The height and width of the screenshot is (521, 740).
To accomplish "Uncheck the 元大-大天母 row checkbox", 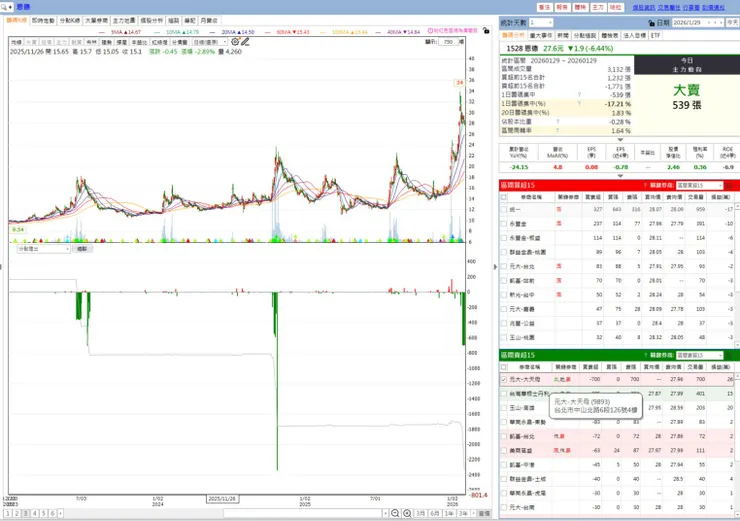I will pos(504,379).
